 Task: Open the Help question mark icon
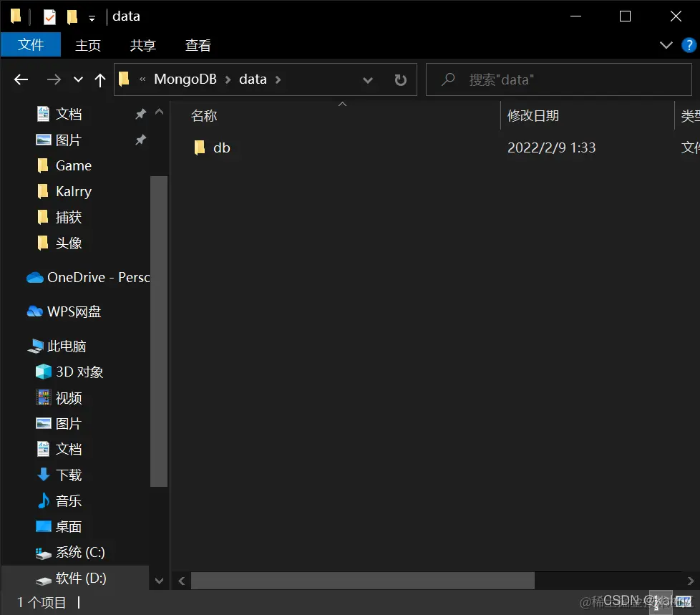pyautogui.click(x=689, y=45)
